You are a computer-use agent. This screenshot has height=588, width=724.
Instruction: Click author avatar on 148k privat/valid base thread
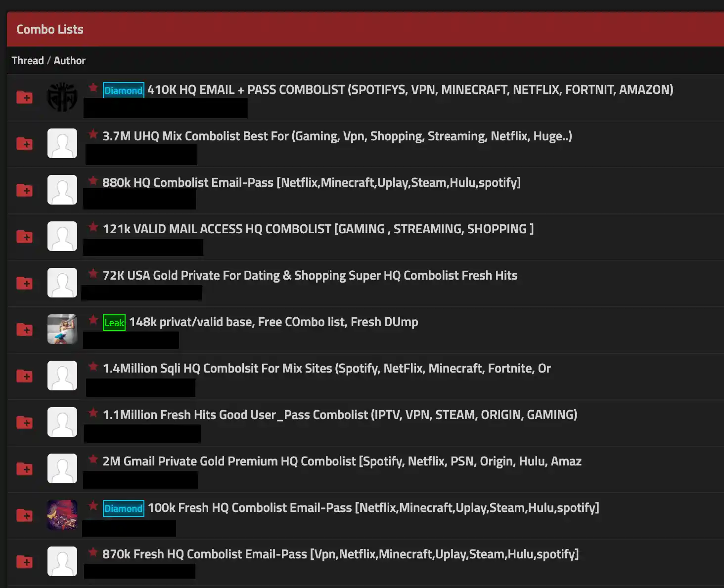[x=62, y=329]
